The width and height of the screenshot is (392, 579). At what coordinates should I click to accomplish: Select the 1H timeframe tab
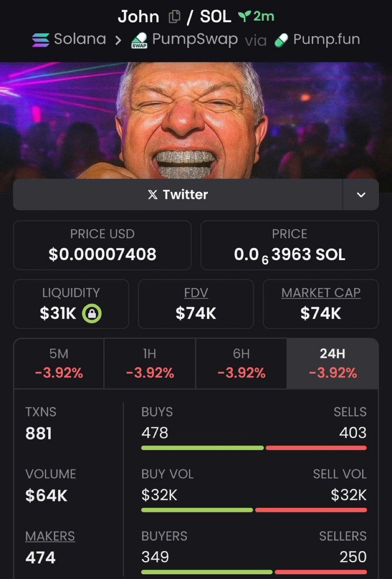click(x=149, y=363)
